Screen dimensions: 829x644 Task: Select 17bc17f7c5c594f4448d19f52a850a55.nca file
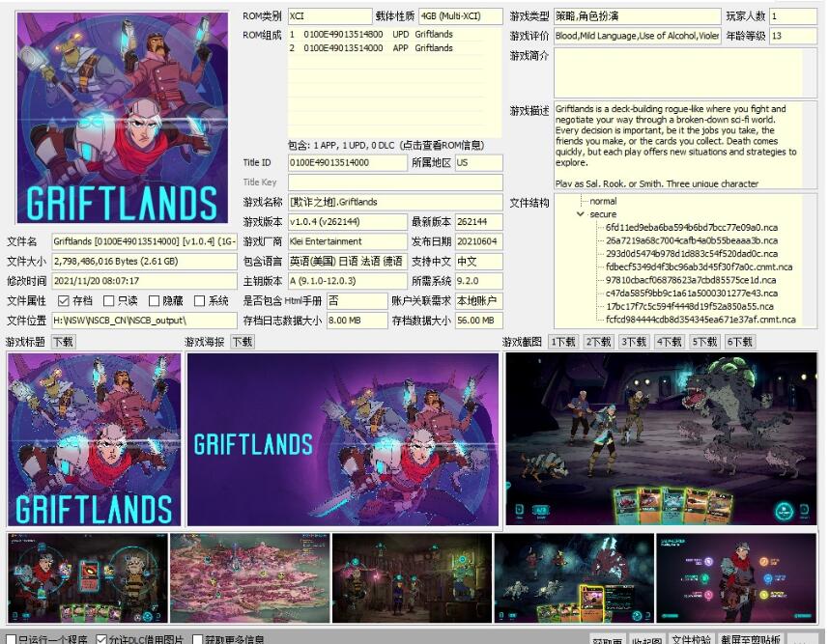(x=690, y=306)
